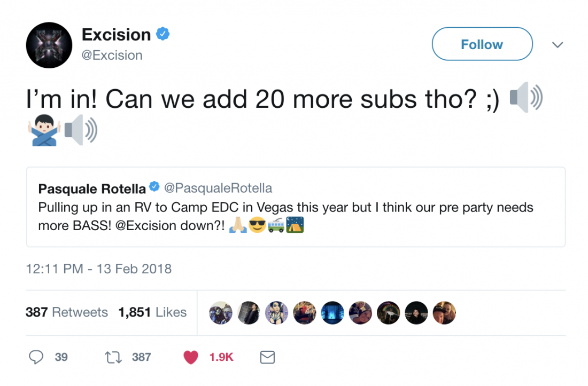Send tweet via envelope message icon
The height and width of the screenshot is (386, 588).
(x=267, y=357)
